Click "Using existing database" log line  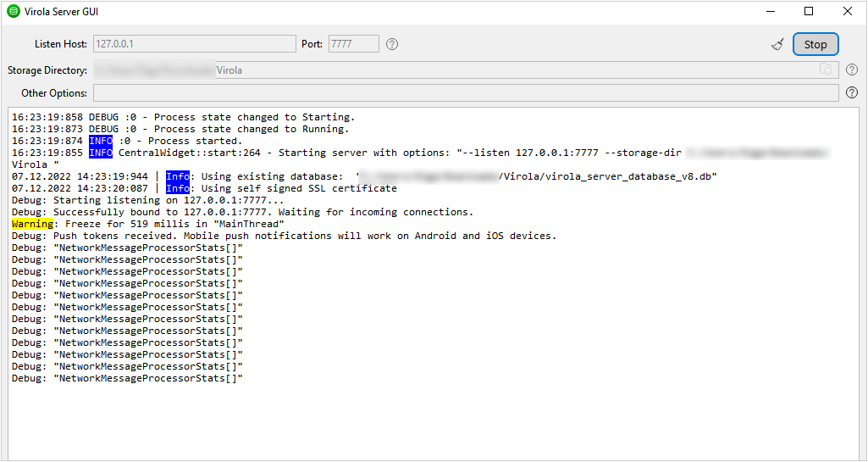tap(364, 176)
